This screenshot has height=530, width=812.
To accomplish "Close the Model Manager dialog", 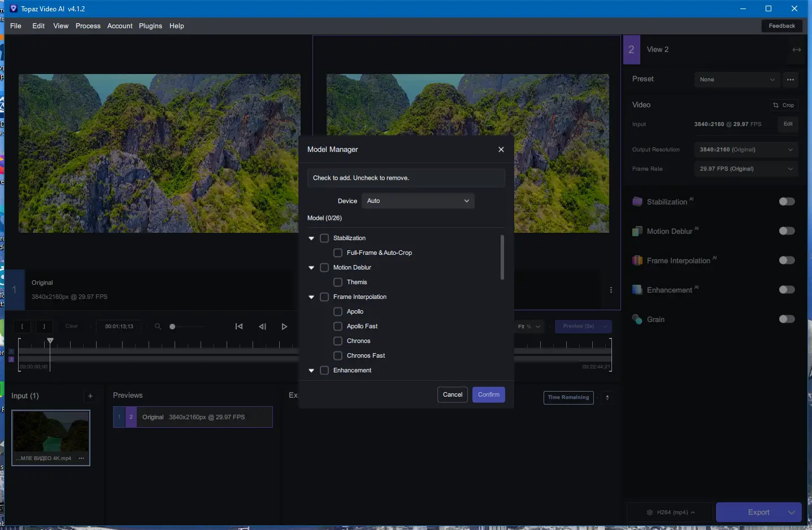I will [x=501, y=150].
